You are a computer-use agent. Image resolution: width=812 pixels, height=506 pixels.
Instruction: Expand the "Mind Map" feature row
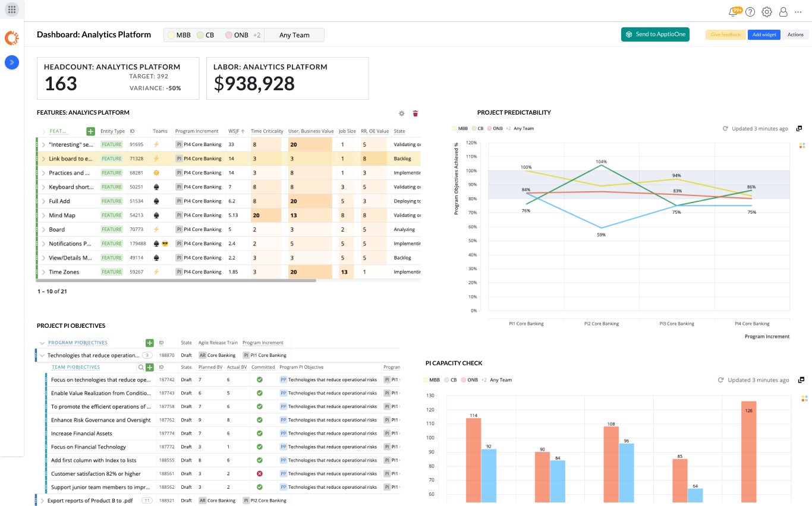[43, 216]
